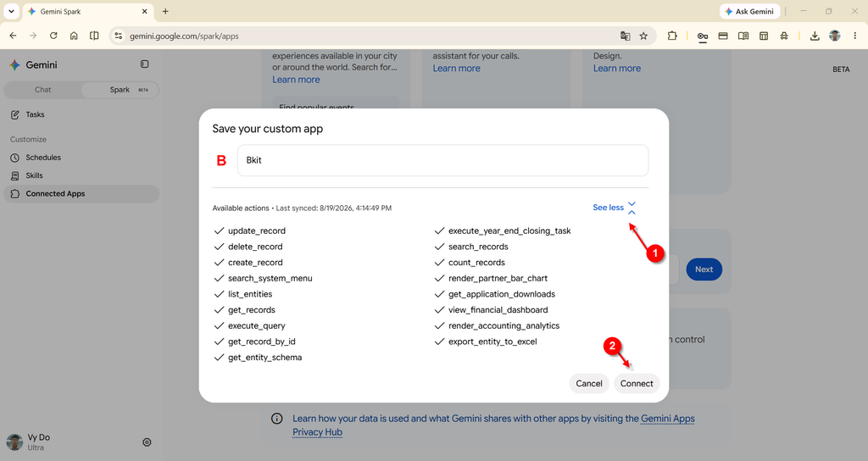The height and width of the screenshot is (461, 868).
Task: Open the browser profile avatar
Action: tap(835, 36)
